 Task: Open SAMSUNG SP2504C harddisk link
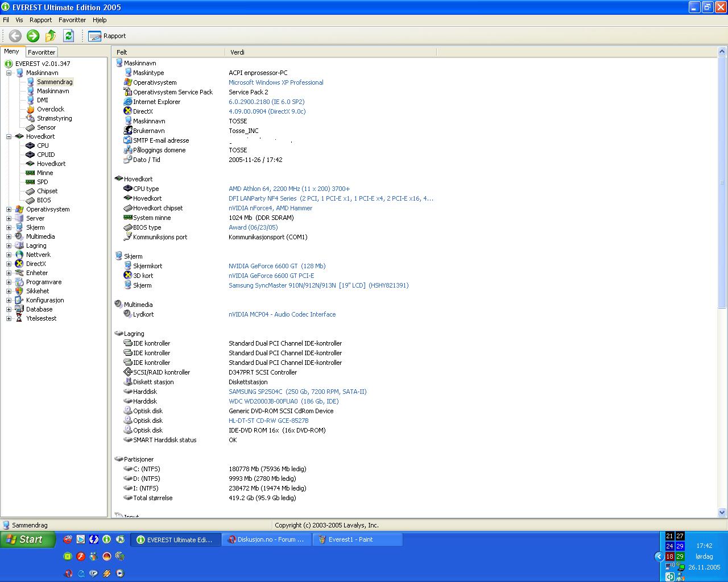[297, 392]
